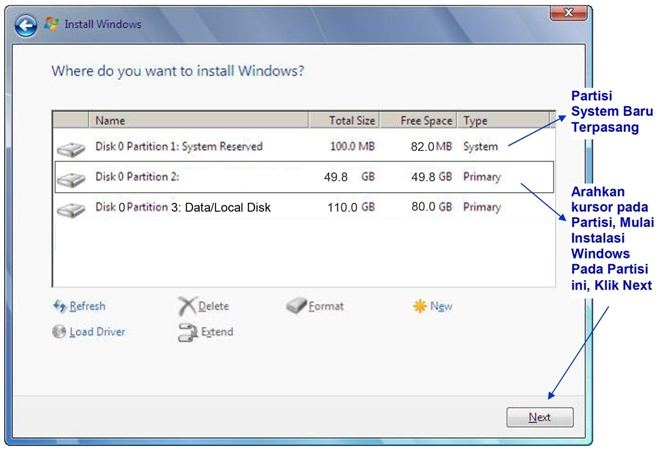This screenshot has width=667, height=450.
Task: Click the '80.0 GB' free space value
Action: coord(431,207)
